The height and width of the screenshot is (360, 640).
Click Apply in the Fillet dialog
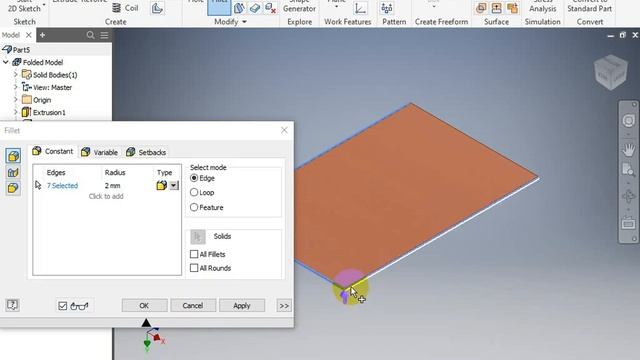click(x=242, y=305)
